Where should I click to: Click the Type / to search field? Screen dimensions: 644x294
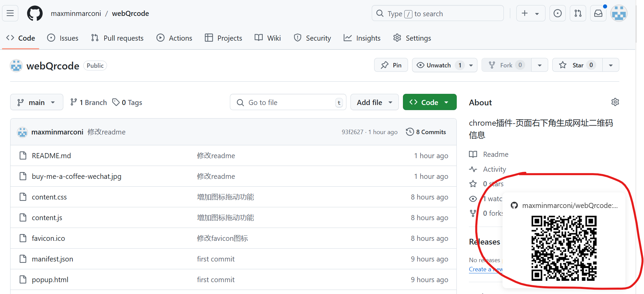click(x=438, y=13)
